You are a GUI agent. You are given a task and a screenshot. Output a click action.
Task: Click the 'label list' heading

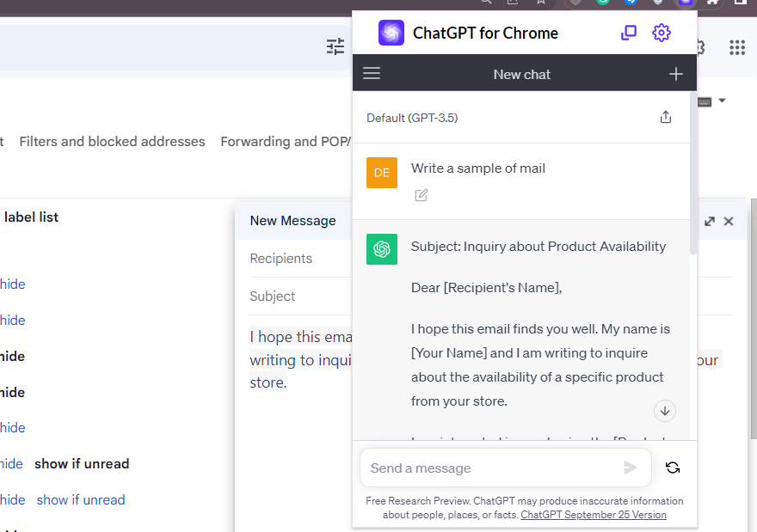pyautogui.click(x=31, y=217)
